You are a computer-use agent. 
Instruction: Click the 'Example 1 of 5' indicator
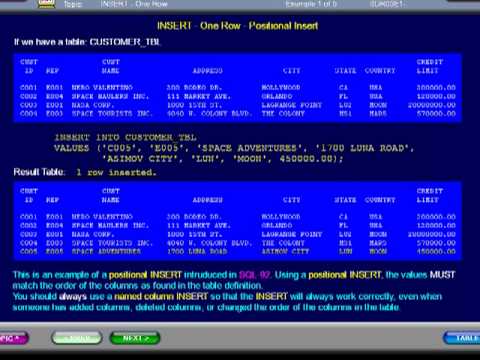(x=311, y=4)
